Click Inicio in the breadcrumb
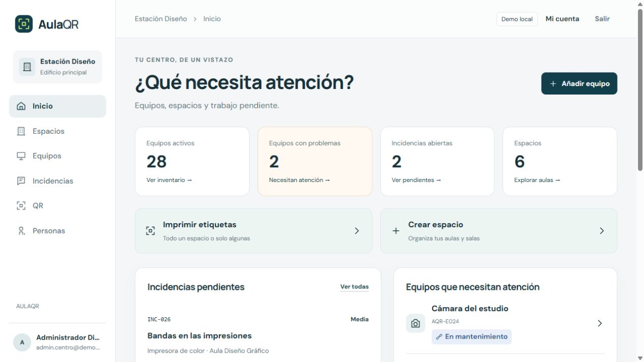644x362 pixels. (x=212, y=19)
